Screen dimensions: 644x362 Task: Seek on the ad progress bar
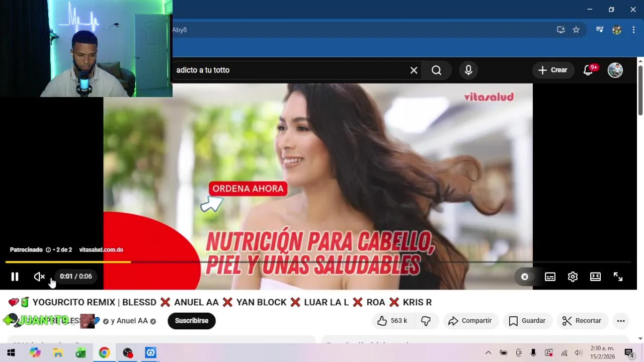point(318,262)
